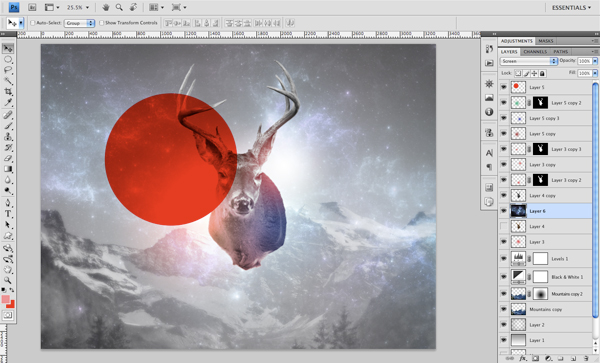Select the Layers tab
600x363 pixels.
(509, 52)
